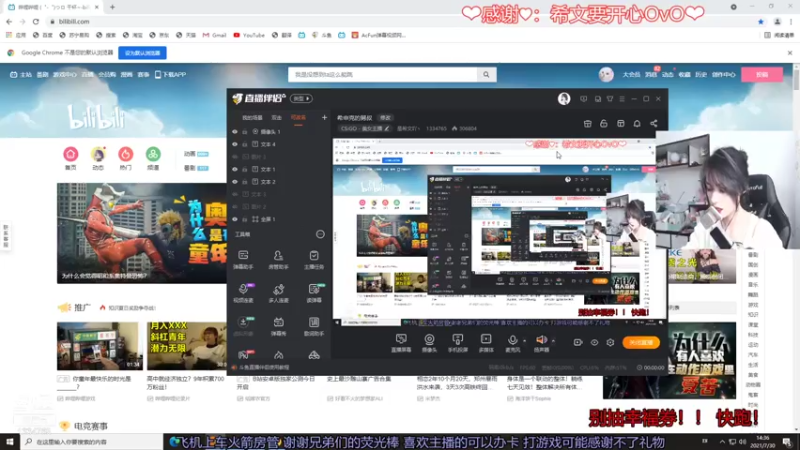The image size is (800, 450).
Task: Open bilibili 频道 round green icon
Action: coord(153,154)
